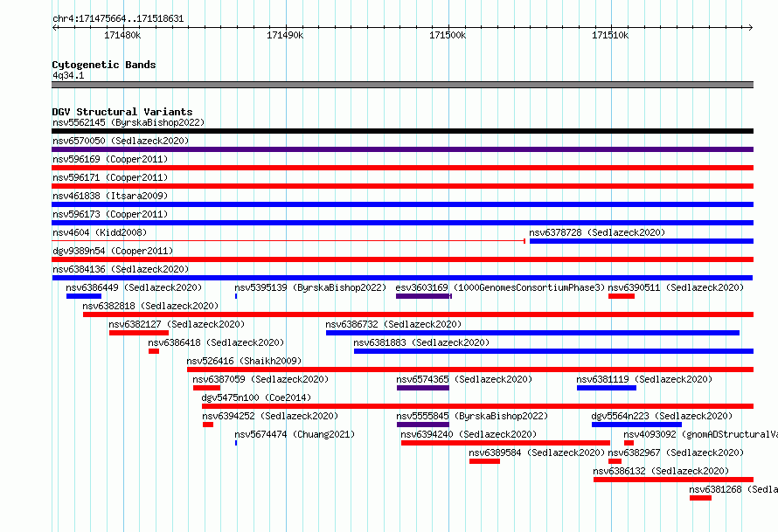Open the nsv596169 (Cooper2011) label
This screenshot has height=532, width=778.
tap(110, 159)
